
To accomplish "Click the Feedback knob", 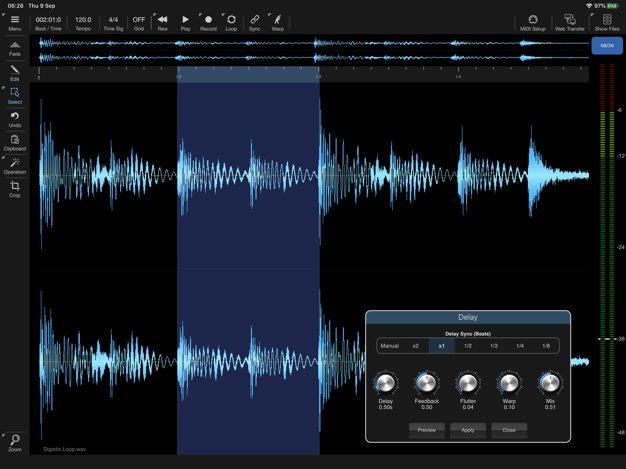I will pyautogui.click(x=426, y=384).
